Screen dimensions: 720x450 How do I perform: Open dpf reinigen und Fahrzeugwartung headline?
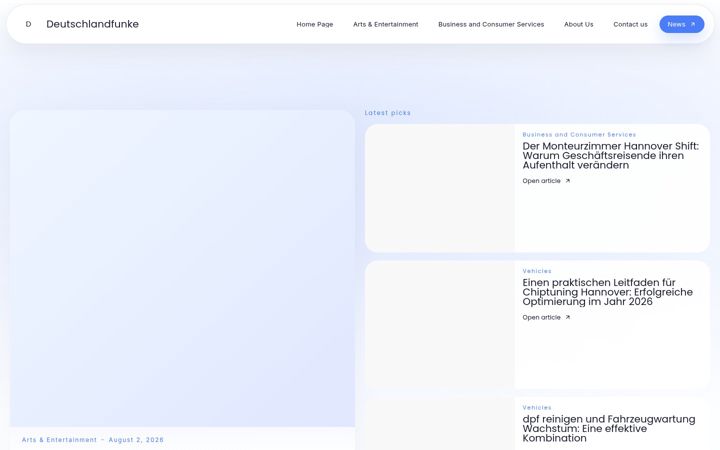pos(609,428)
